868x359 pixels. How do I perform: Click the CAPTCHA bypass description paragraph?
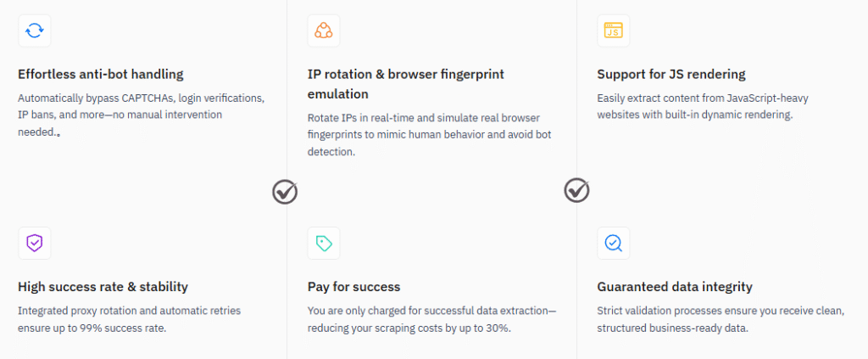[x=142, y=115]
